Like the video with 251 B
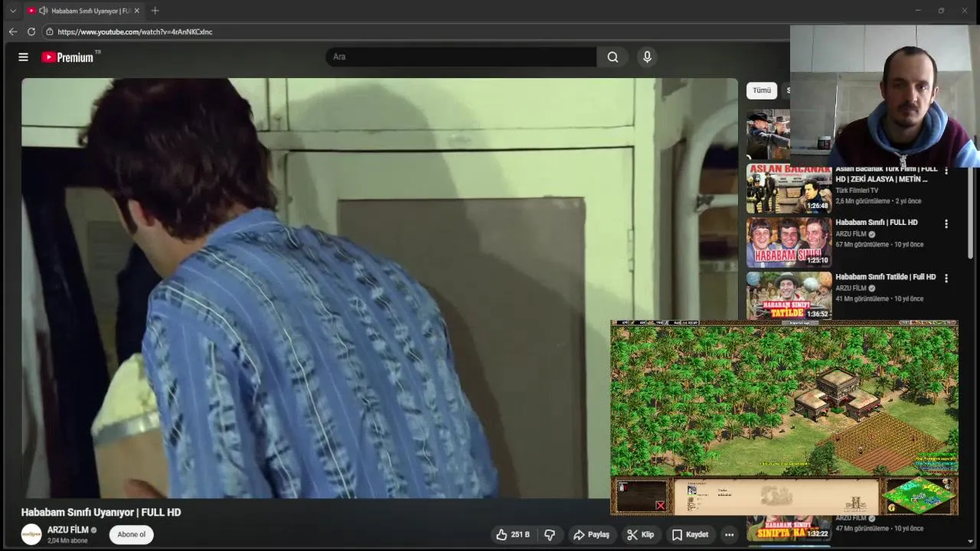The image size is (980, 551). [x=513, y=534]
